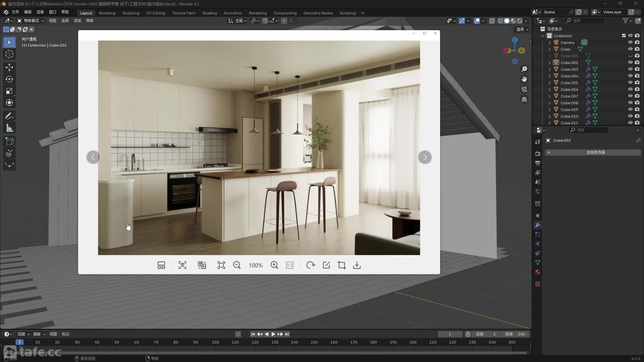Open viewport 添加 menu

coord(77,21)
